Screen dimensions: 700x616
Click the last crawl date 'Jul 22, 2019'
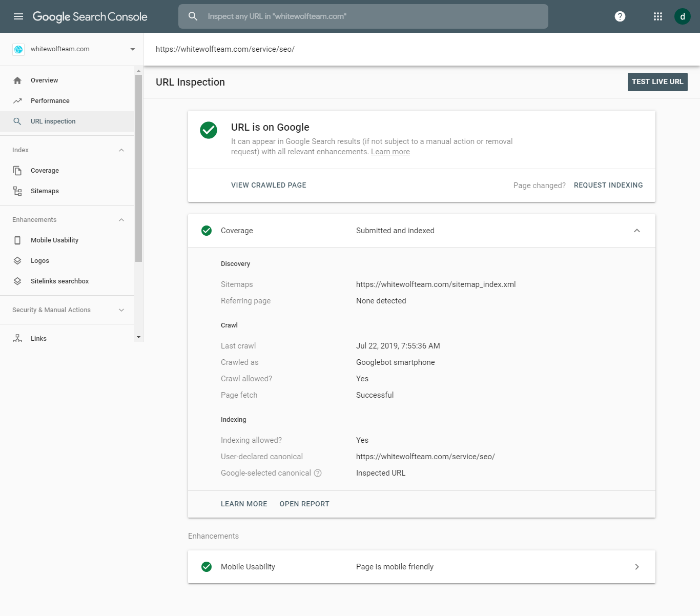398,346
